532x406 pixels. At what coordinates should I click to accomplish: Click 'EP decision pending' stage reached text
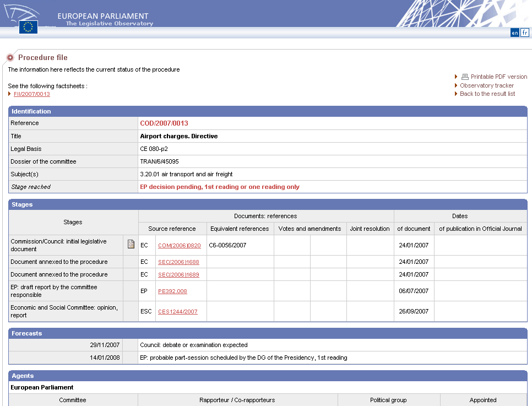click(220, 187)
